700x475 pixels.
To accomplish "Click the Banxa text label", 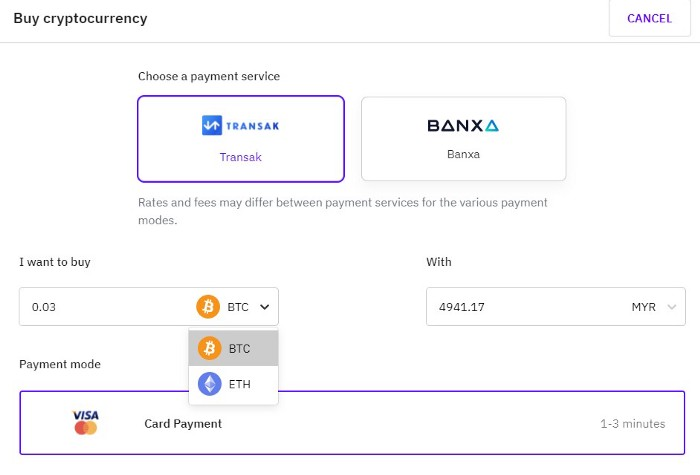I will 463,154.
